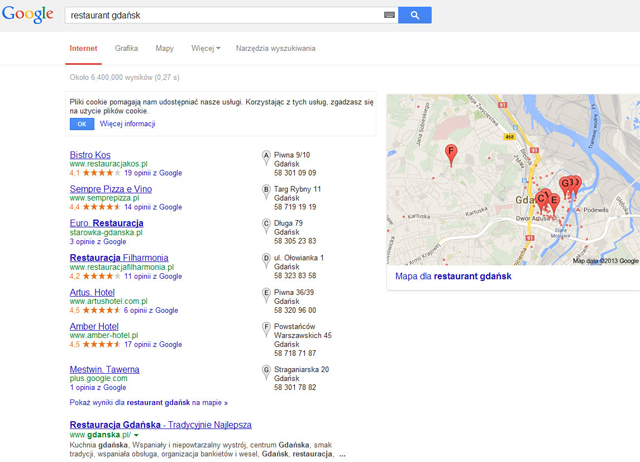Click phone number 58 320 96 00
640x462 pixels.
click(x=295, y=310)
